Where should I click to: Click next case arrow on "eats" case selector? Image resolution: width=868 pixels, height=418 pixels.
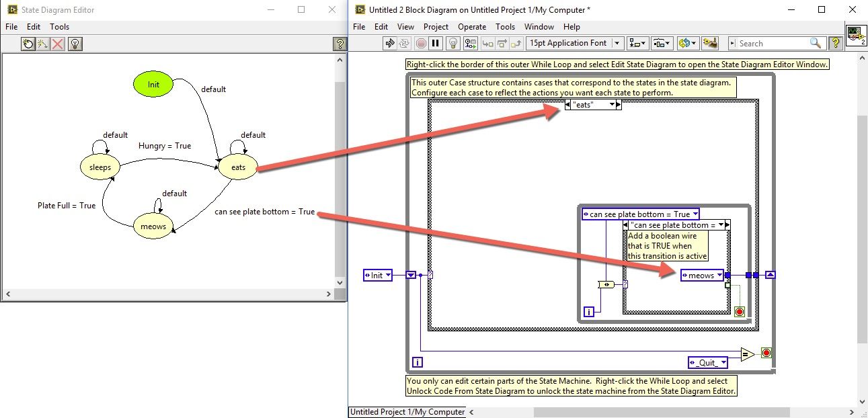[619, 105]
